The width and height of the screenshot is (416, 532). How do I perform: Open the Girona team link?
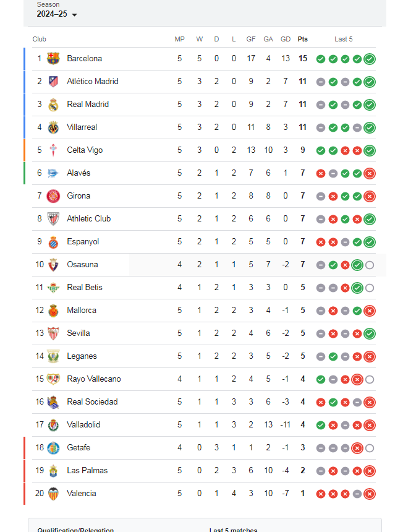[79, 196]
